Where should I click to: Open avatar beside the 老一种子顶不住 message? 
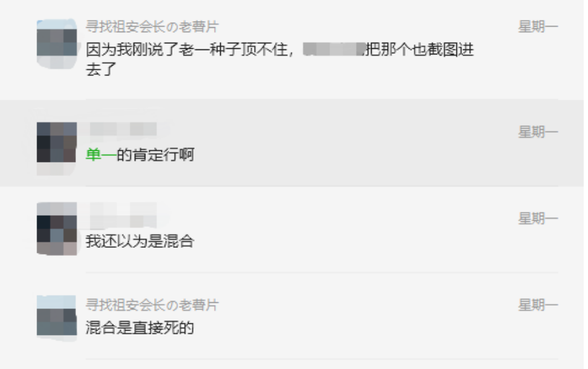point(57,43)
